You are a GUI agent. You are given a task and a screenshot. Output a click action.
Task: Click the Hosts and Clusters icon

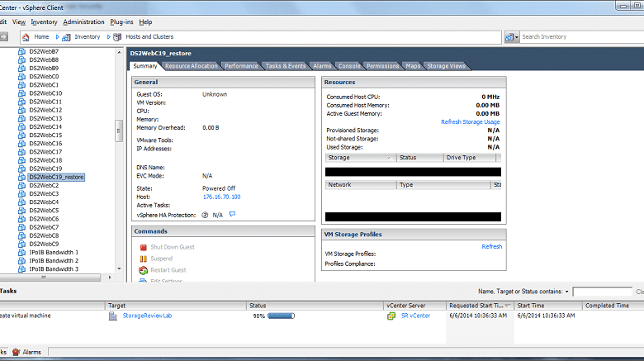[117, 37]
